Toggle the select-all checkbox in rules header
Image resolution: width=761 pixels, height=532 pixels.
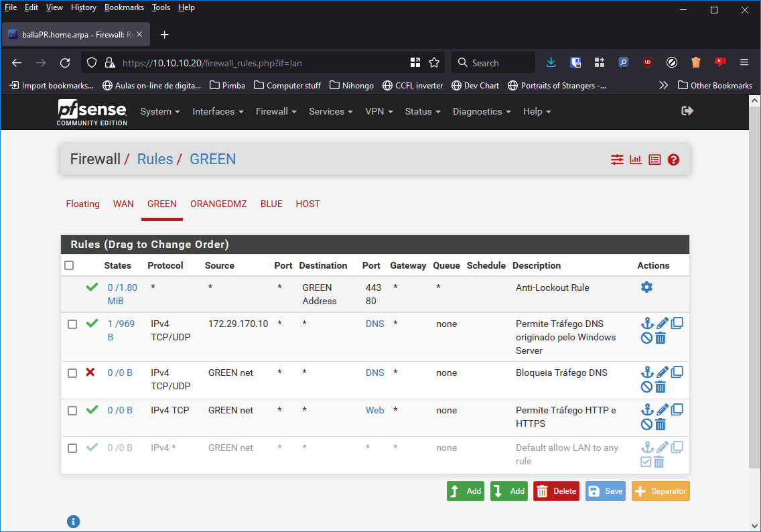(x=69, y=265)
